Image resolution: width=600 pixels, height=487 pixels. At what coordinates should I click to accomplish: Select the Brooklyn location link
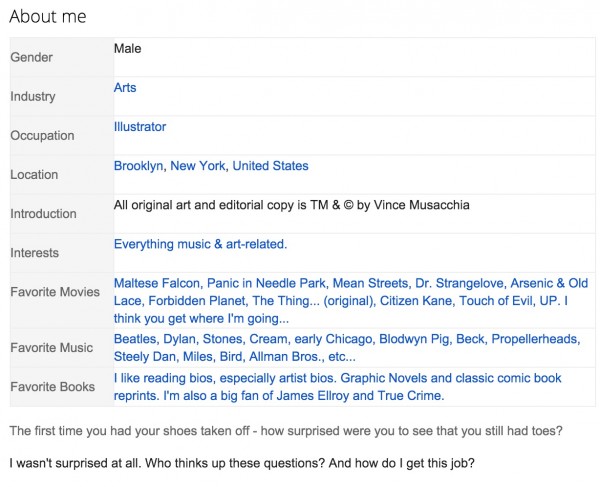point(138,166)
